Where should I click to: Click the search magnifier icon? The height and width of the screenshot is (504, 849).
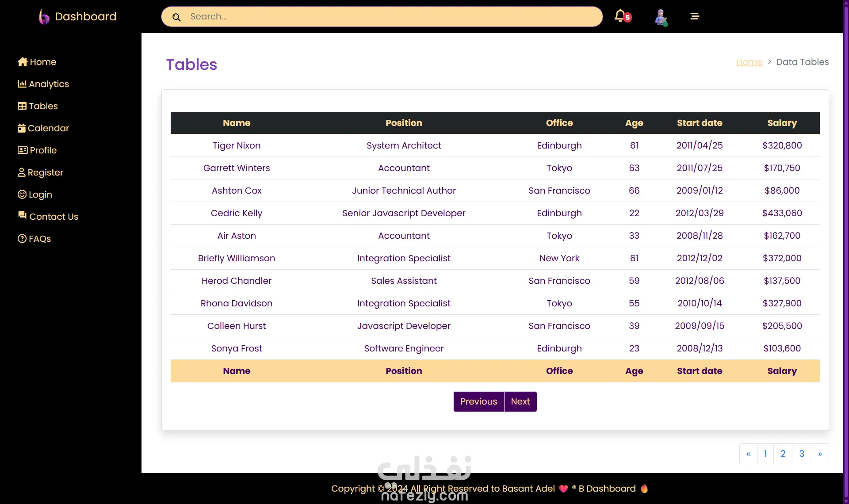(176, 17)
